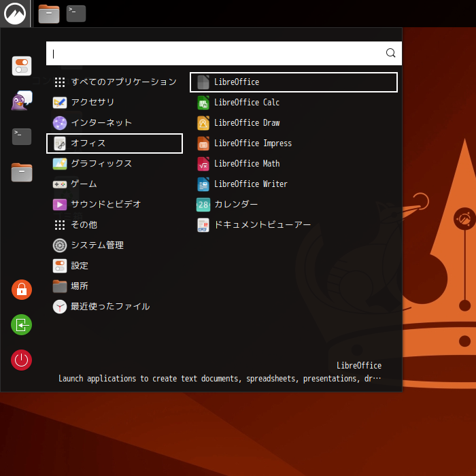Select すべてのアプリケーション category
Image resolution: width=476 pixels, height=476 pixels.
click(x=114, y=82)
